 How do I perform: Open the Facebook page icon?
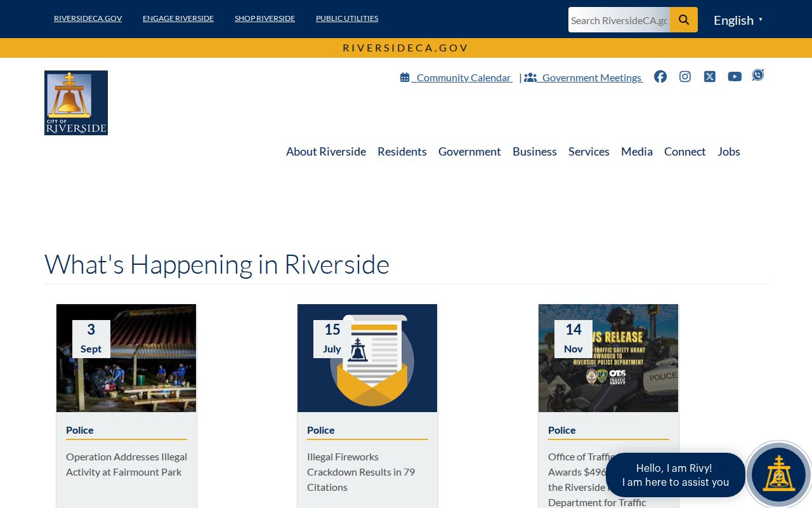[660, 77]
